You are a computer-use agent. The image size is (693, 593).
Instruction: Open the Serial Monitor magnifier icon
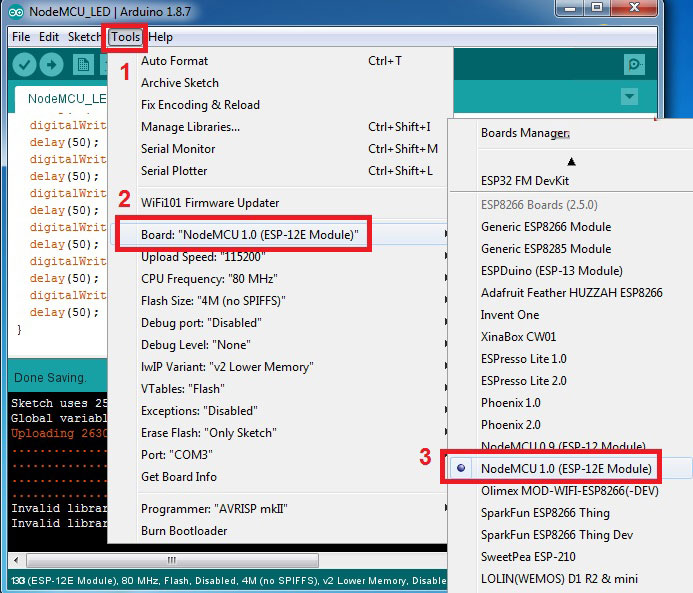[x=633, y=65]
